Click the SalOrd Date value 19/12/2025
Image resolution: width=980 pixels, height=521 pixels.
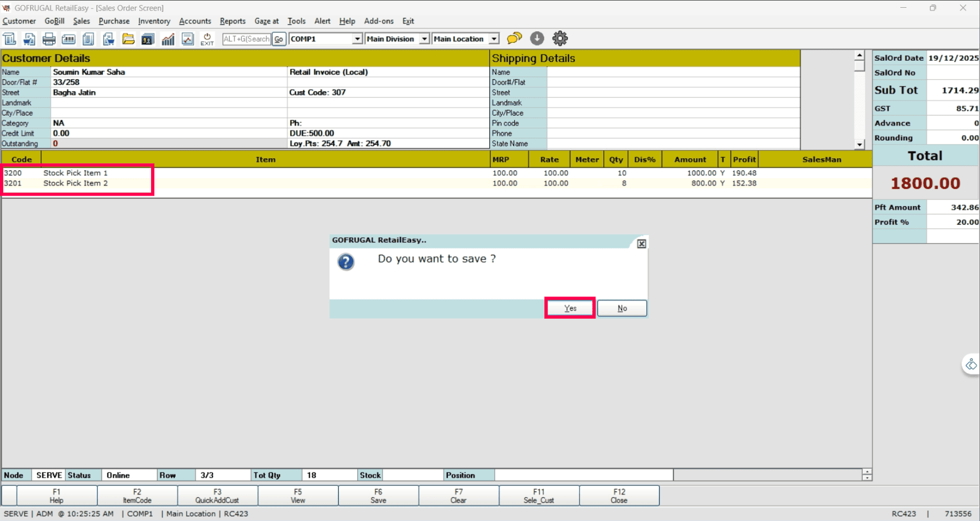click(x=953, y=58)
